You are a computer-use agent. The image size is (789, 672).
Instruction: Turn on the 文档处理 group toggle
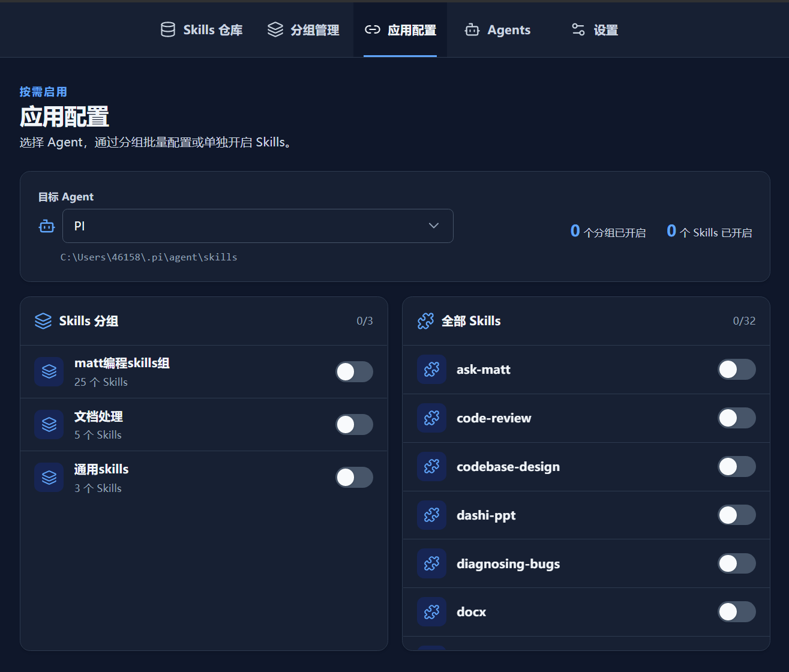coord(354,424)
